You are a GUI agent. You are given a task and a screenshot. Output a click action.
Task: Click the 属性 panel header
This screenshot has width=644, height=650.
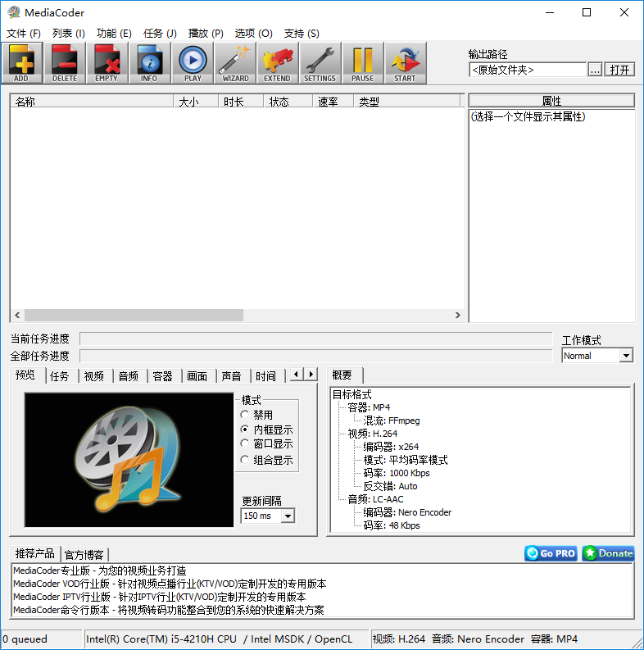click(551, 101)
